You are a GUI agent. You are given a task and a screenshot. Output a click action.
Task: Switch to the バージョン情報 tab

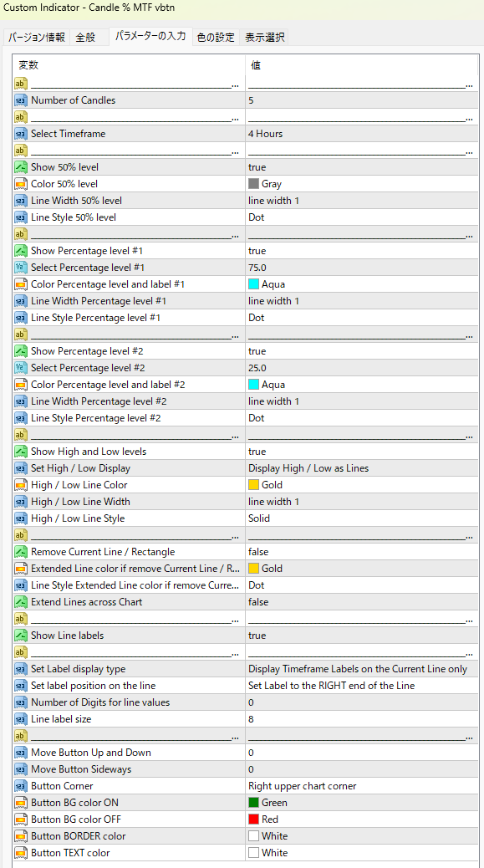point(36,37)
